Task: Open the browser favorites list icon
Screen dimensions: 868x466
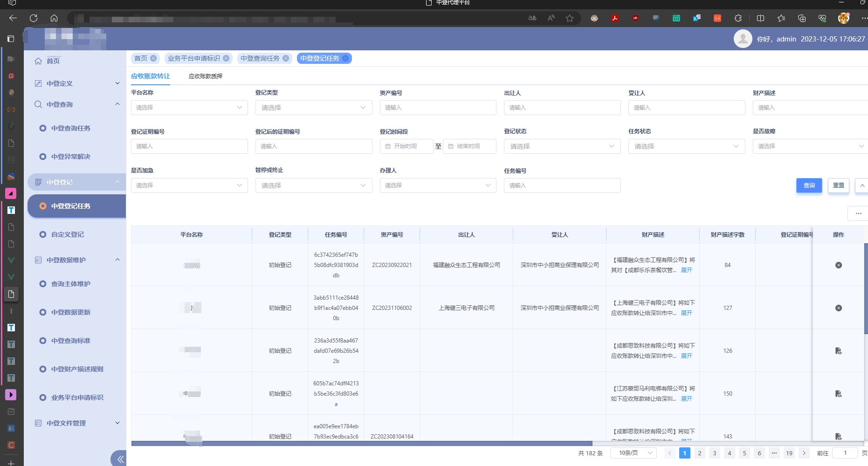Action: pos(781,18)
